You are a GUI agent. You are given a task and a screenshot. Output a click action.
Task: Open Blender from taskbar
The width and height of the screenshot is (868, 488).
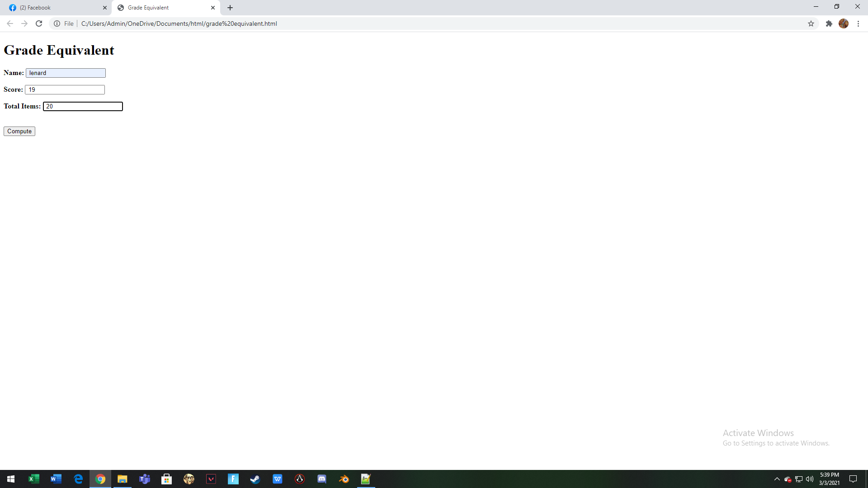point(344,479)
